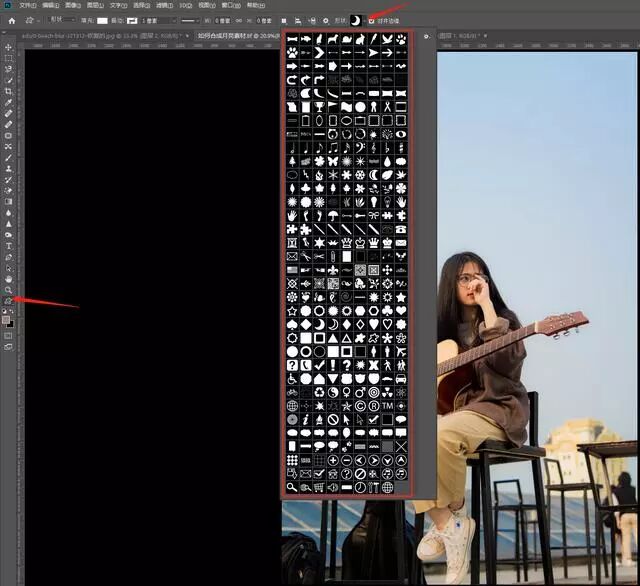Open the 帮助 Help menu
The image size is (640, 586).
256,6
